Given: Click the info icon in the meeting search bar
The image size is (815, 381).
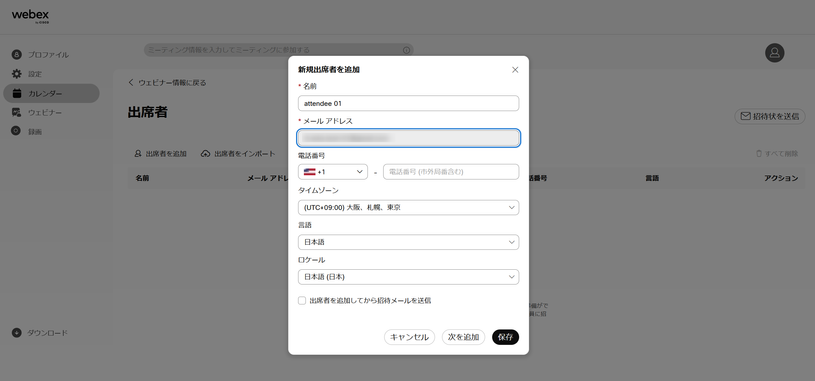Looking at the screenshot, I should [406, 50].
